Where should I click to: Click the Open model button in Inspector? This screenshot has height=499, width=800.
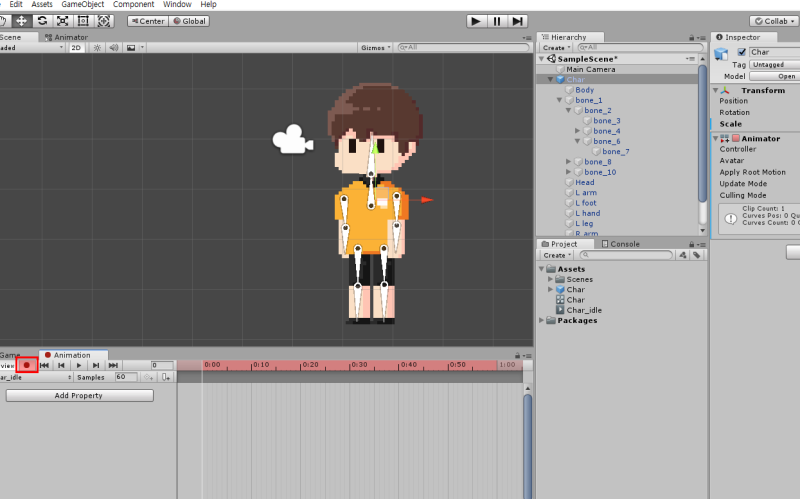pyautogui.click(x=774, y=76)
